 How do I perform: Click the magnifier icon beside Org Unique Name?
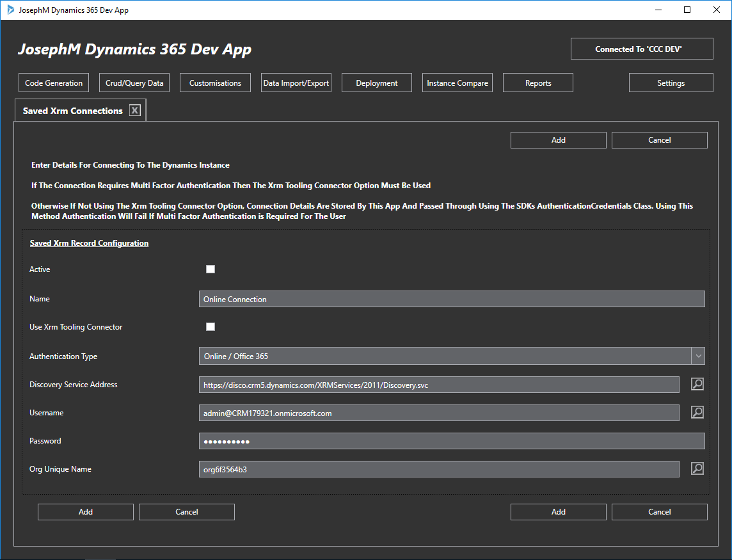point(697,468)
